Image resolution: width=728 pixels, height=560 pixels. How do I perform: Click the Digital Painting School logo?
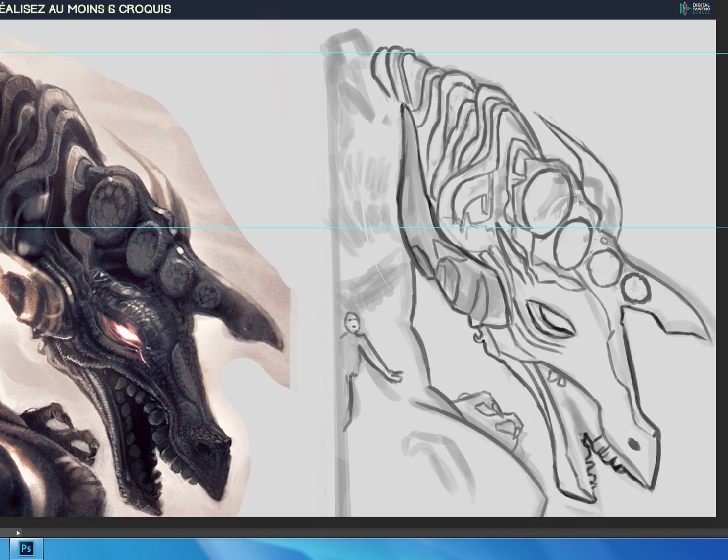point(696,9)
